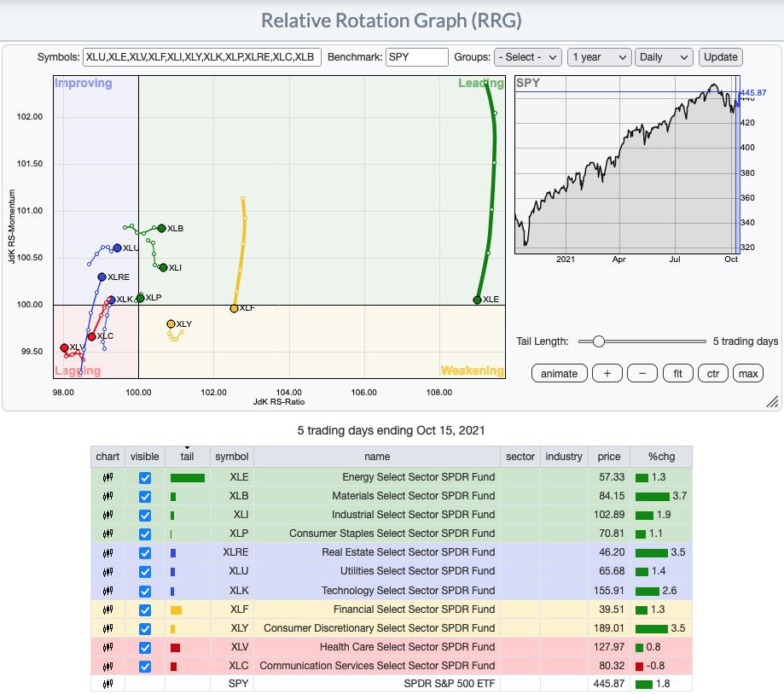This screenshot has width=784, height=694.
Task: Click the yellow tail swatch for XLF
Action: 176,610
